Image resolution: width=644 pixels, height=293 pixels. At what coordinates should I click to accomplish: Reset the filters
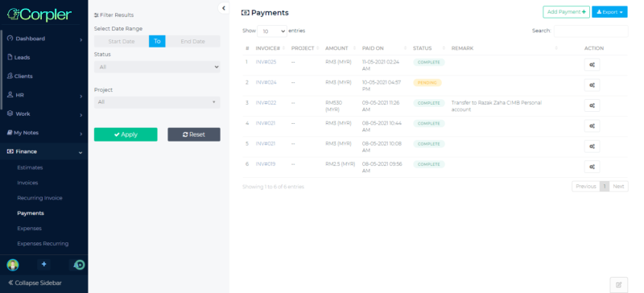[194, 134]
